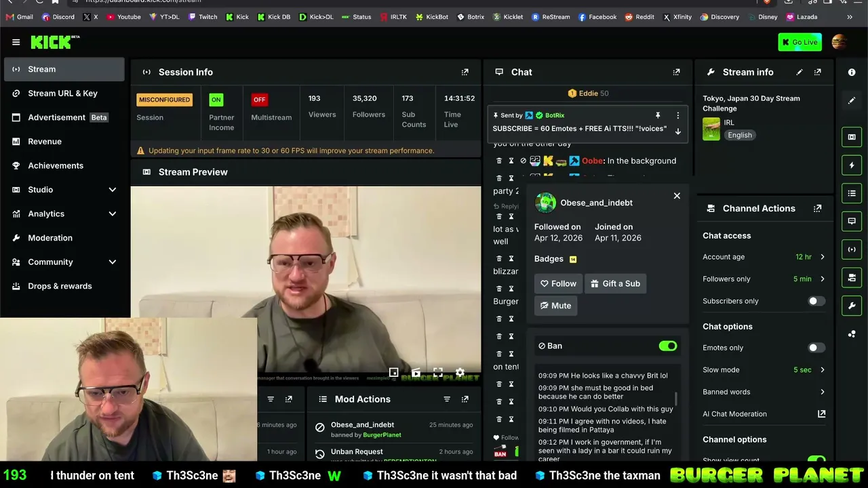868x488 pixels.
Task: Show more bookmarks via the overflow chevron
Action: [850, 17]
